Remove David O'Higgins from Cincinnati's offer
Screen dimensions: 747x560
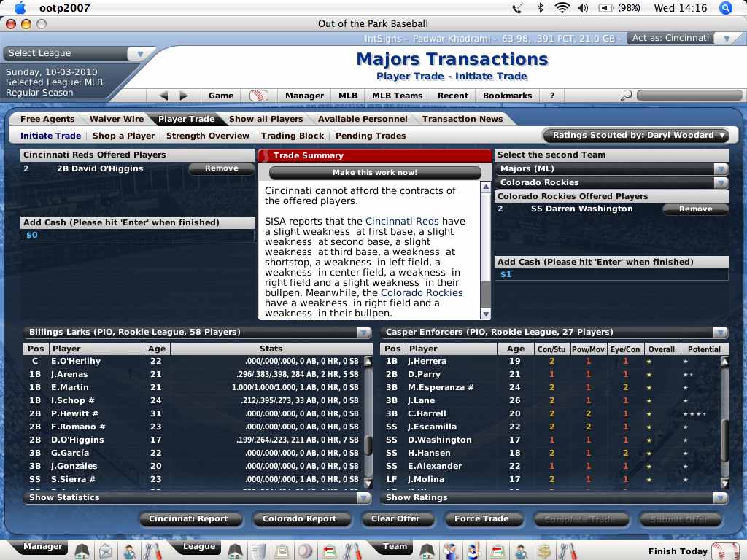tap(222, 168)
